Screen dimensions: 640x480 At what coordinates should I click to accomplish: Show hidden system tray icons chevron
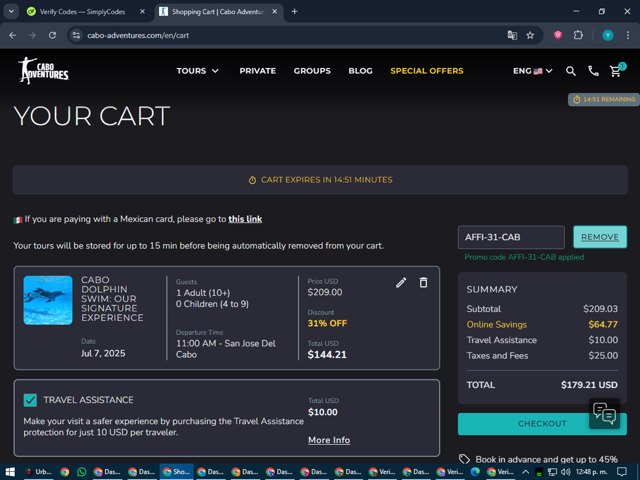pos(525,472)
